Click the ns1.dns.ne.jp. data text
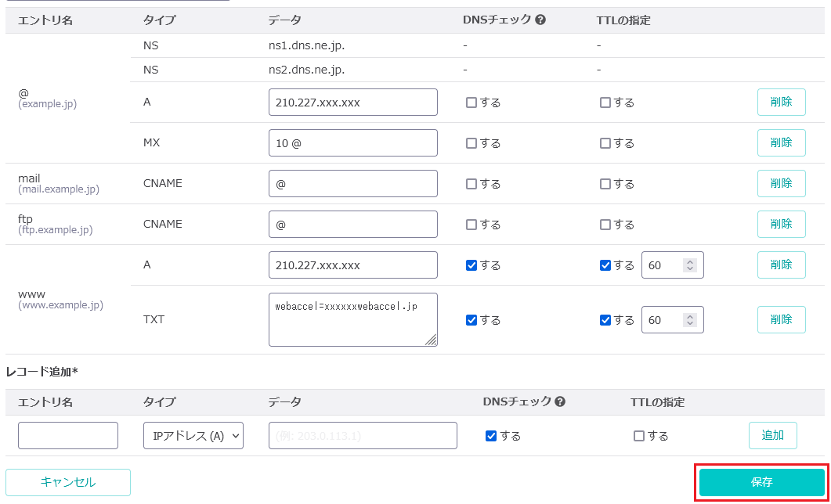 tap(307, 45)
